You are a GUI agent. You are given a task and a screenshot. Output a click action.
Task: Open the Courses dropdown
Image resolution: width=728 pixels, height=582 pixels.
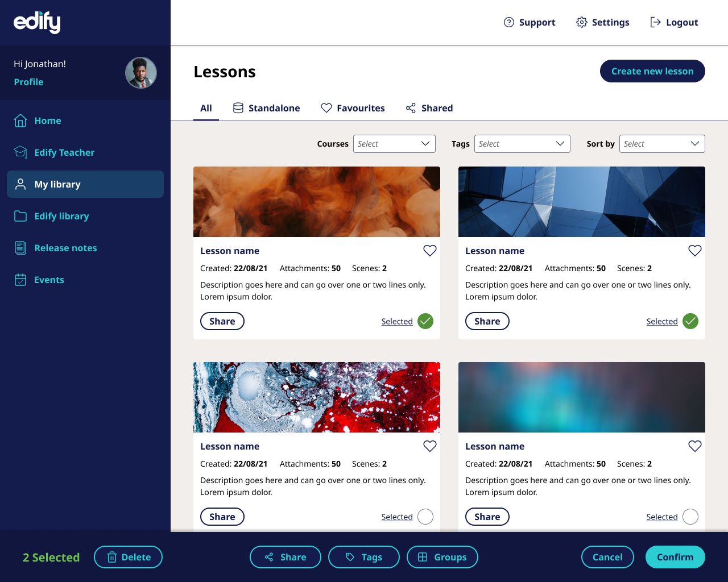point(394,144)
